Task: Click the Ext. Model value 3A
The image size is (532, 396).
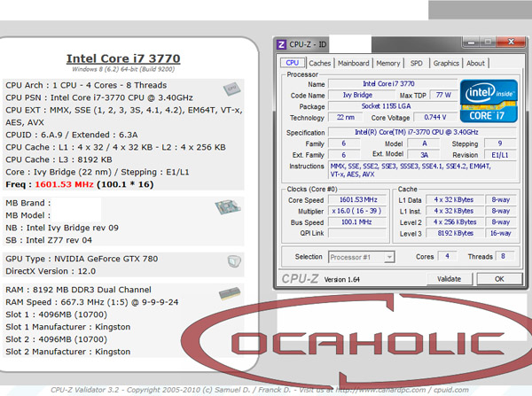Action: click(x=424, y=155)
